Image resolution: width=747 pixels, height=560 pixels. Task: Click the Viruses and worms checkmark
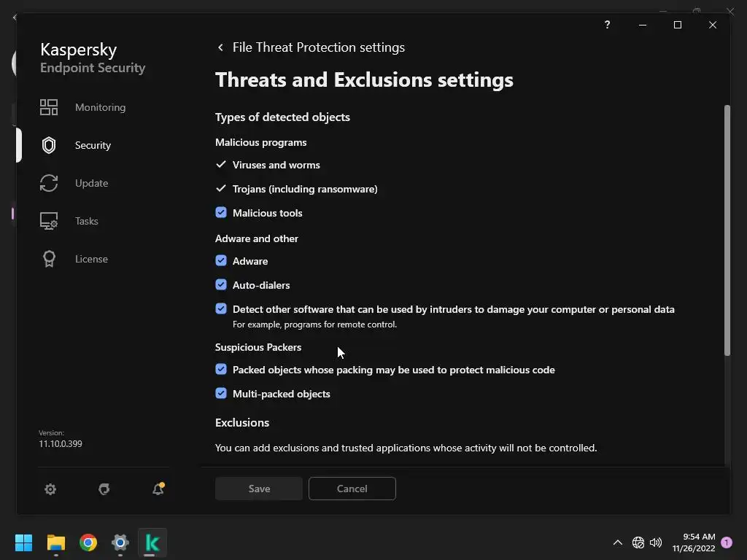click(221, 164)
